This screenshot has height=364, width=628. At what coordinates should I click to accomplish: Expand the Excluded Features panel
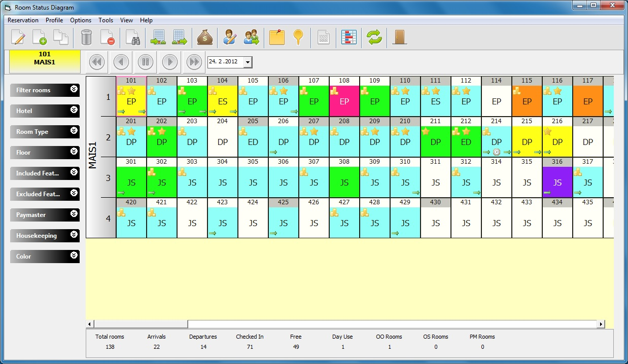[x=45, y=194]
